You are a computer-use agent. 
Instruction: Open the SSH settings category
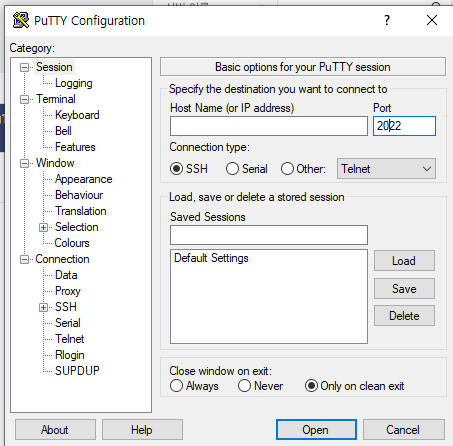[66, 307]
